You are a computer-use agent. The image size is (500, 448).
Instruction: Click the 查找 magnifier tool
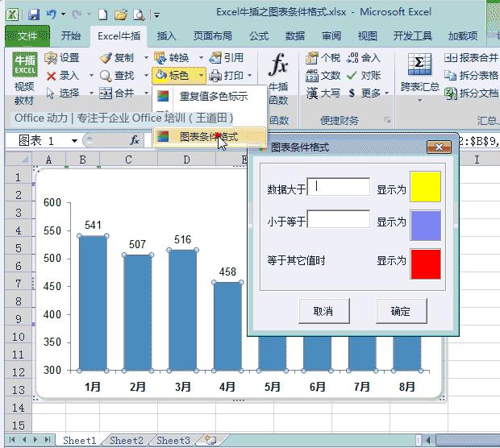click(116, 76)
